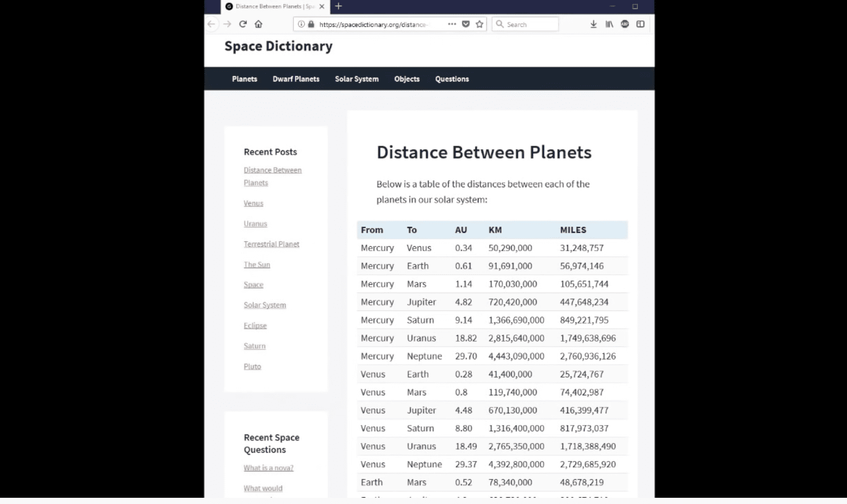The width and height of the screenshot is (847, 504).
Task: Open the Eclipse recent post link
Action: click(255, 326)
